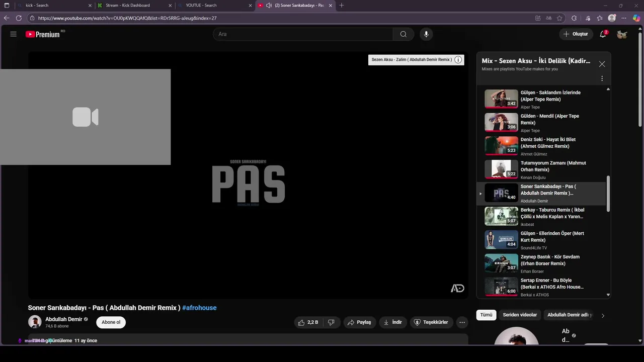
Task: Reload the current page
Action: pos(19,18)
